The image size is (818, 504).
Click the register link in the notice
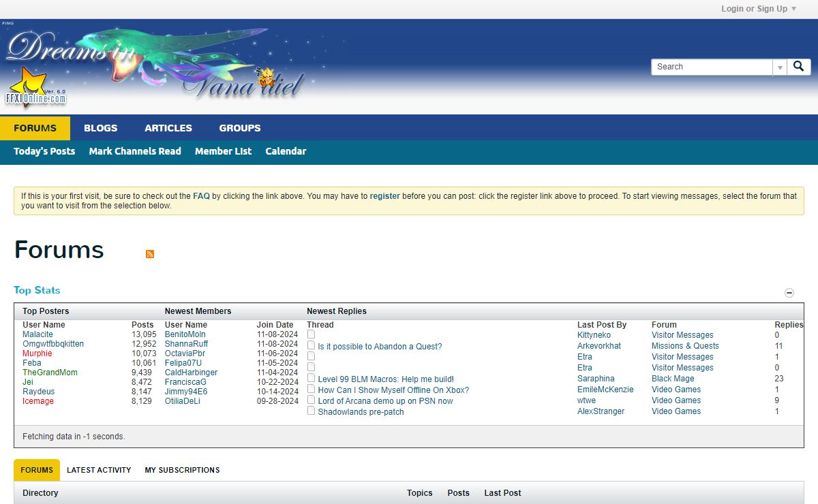click(385, 195)
